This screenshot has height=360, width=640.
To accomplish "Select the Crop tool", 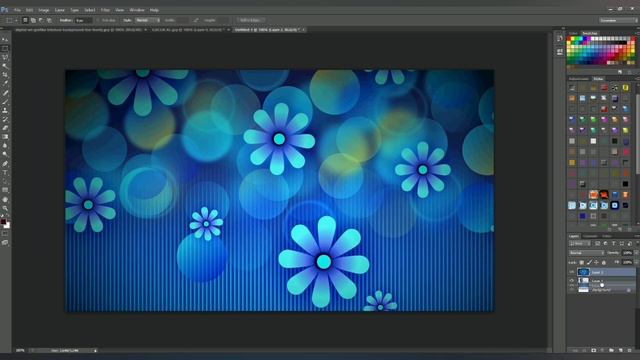I will click(5, 75).
